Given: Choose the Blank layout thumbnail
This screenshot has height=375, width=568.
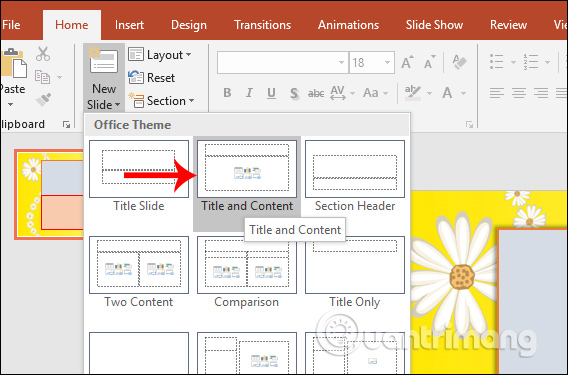Looking at the screenshot, I should pos(139,353).
